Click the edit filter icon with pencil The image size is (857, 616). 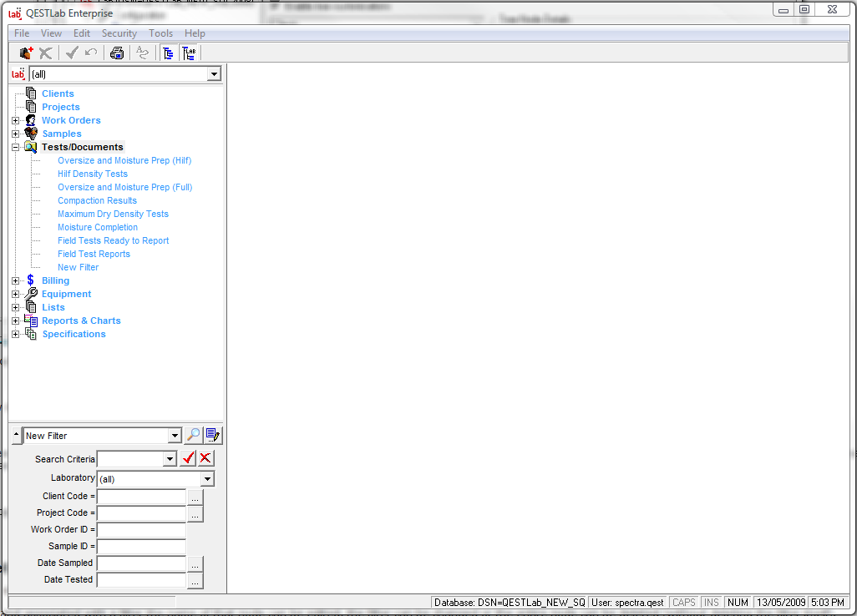(213, 435)
